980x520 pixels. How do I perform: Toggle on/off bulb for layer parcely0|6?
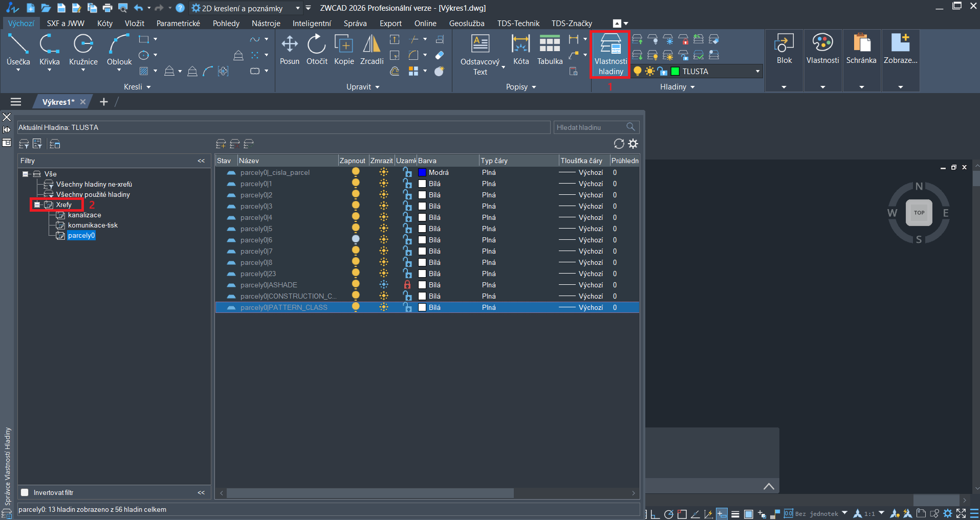click(356, 240)
